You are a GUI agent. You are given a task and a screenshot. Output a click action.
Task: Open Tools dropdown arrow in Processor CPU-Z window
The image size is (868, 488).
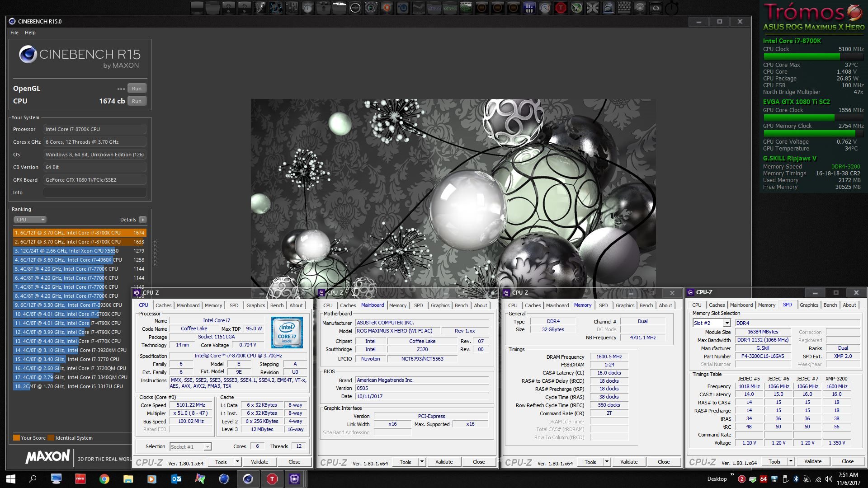237,462
